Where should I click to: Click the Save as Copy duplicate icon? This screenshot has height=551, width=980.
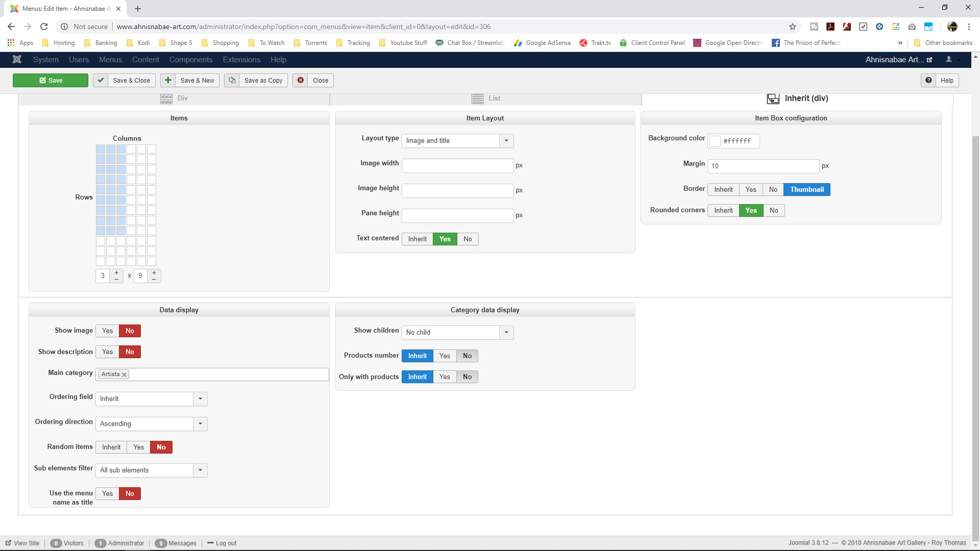(232, 80)
